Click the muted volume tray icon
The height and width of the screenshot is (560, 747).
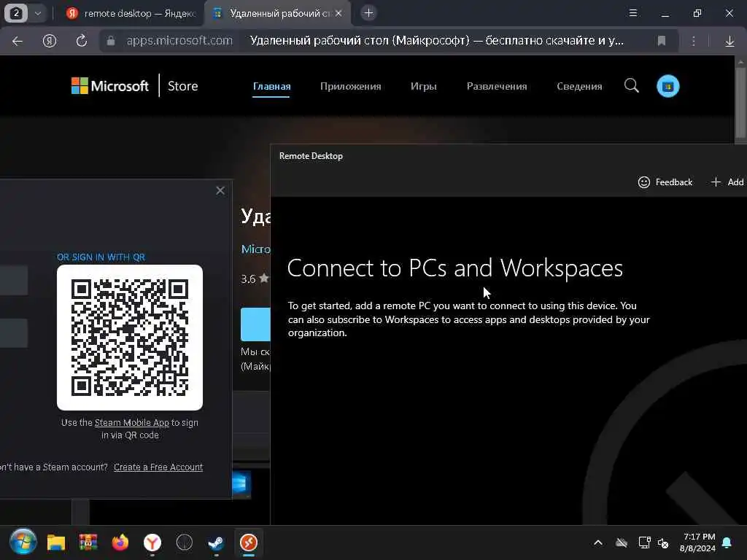tap(663, 542)
